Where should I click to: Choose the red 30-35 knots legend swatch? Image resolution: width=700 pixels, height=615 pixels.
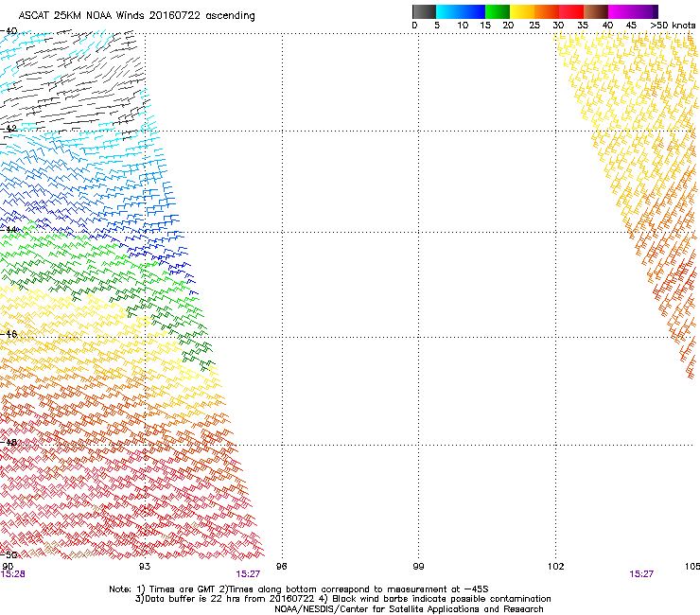(x=571, y=11)
